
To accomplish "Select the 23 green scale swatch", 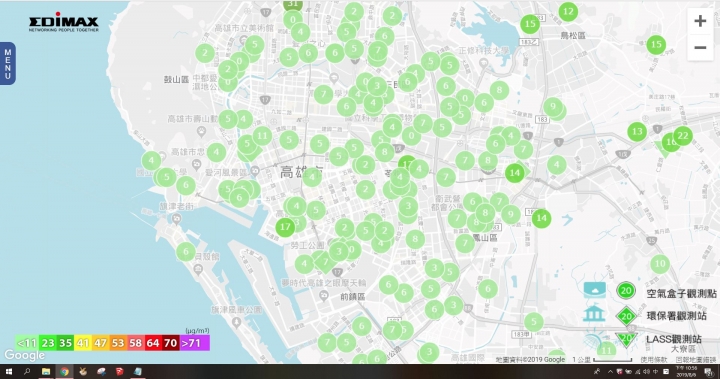I will pyautogui.click(x=48, y=343).
